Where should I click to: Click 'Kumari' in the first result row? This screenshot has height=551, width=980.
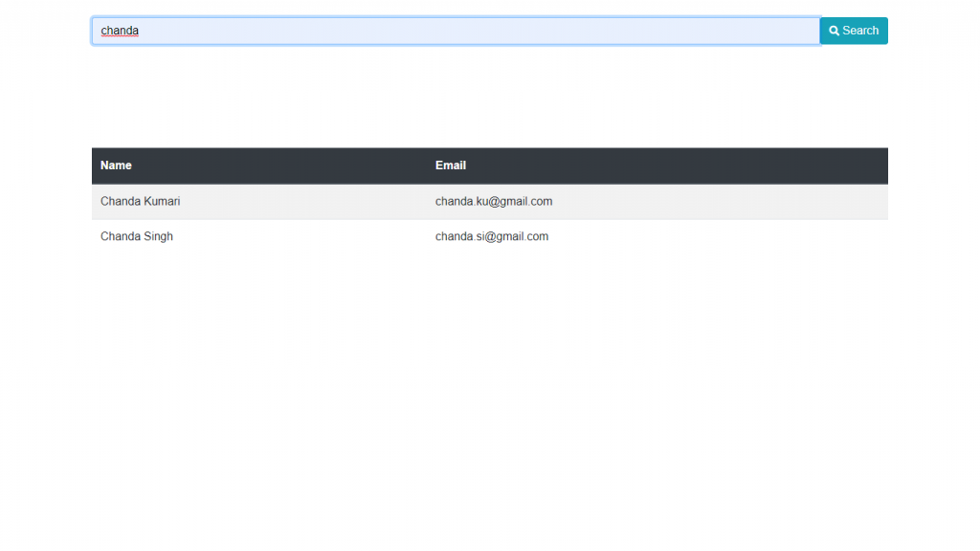point(161,202)
